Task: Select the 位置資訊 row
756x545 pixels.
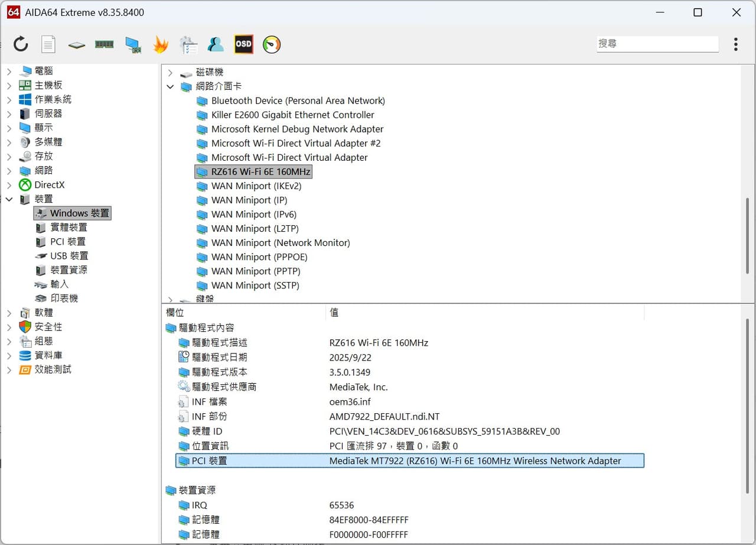Action: click(410, 446)
